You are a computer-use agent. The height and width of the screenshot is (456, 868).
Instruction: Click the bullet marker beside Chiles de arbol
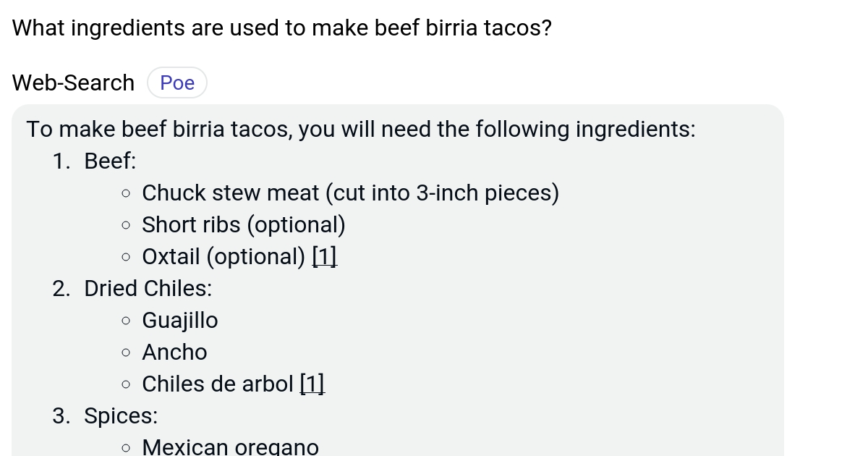point(127,385)
